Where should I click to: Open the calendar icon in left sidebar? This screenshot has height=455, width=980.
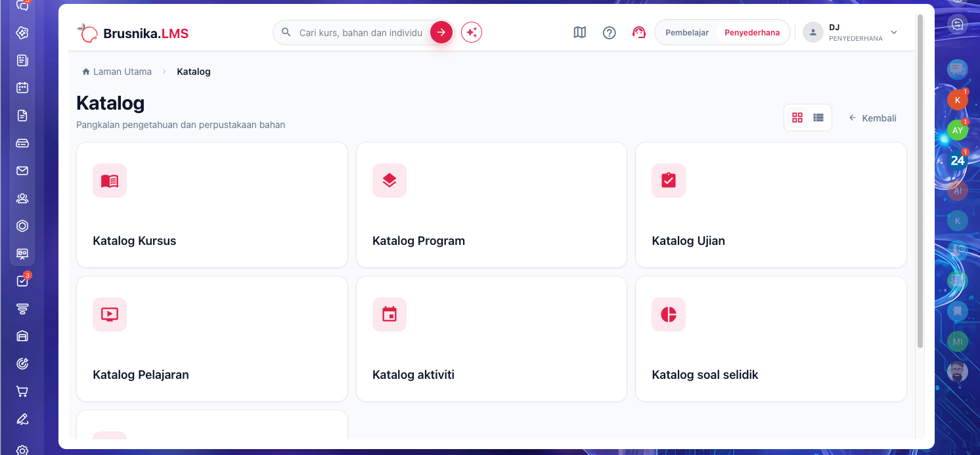(x=22, y=88)
